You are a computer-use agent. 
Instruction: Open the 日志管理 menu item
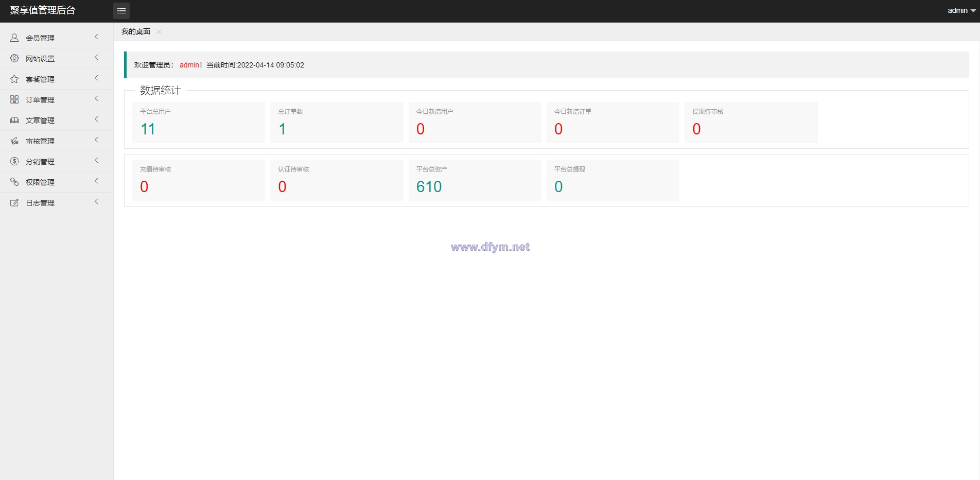coord(57,202)
